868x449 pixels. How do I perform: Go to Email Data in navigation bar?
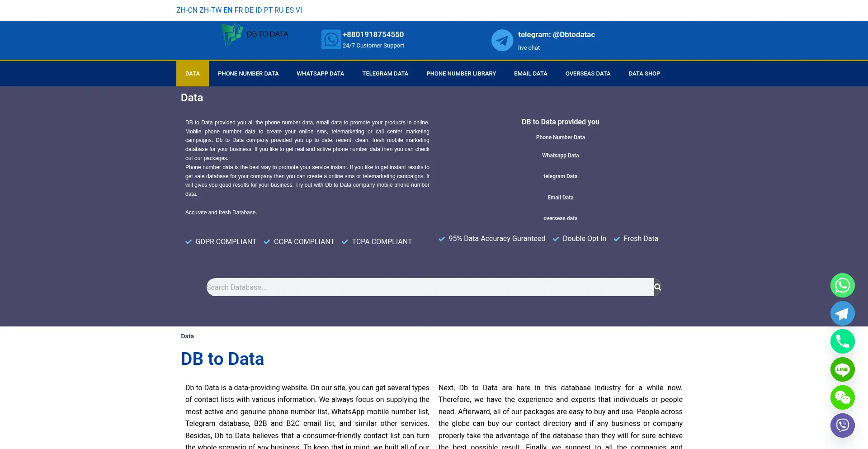coord(530,74)
